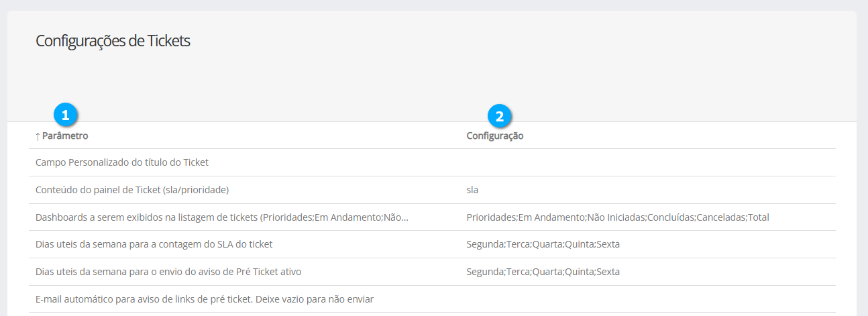Sort the table by Parâmetro column header

(65, 136)
